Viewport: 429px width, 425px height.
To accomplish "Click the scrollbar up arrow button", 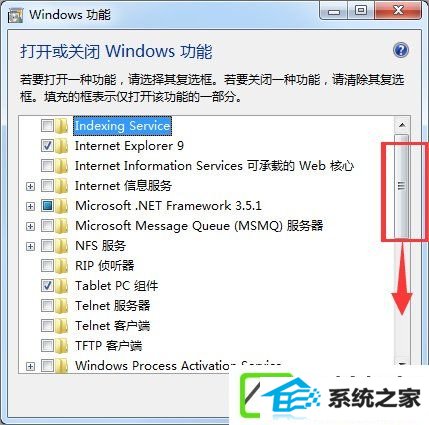I will [x=402, y=125].
